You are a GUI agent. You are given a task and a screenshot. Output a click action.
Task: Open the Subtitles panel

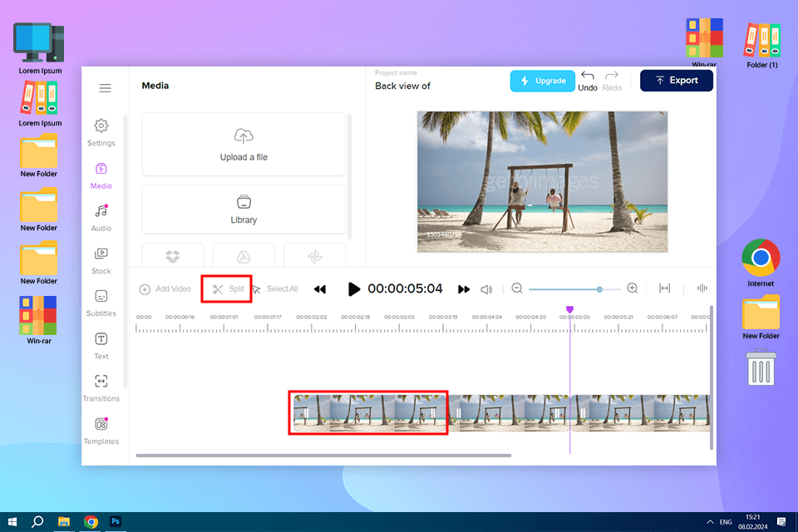(101, 303)
